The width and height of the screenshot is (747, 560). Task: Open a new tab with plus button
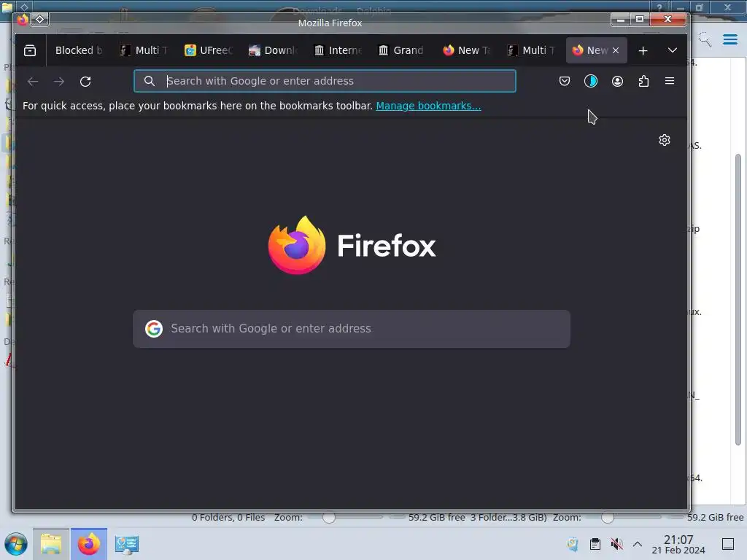click(x=643, y=50)
